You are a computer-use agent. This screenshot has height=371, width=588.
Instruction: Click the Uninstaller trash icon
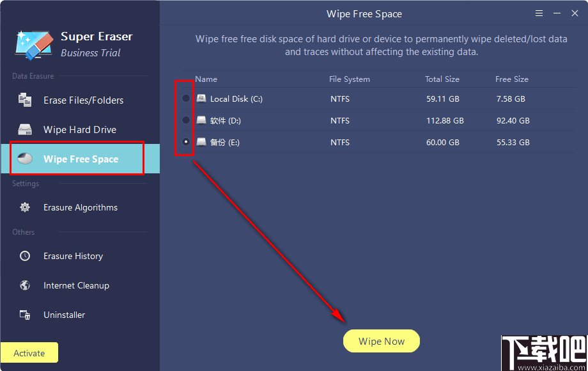(x=25, y=315)
